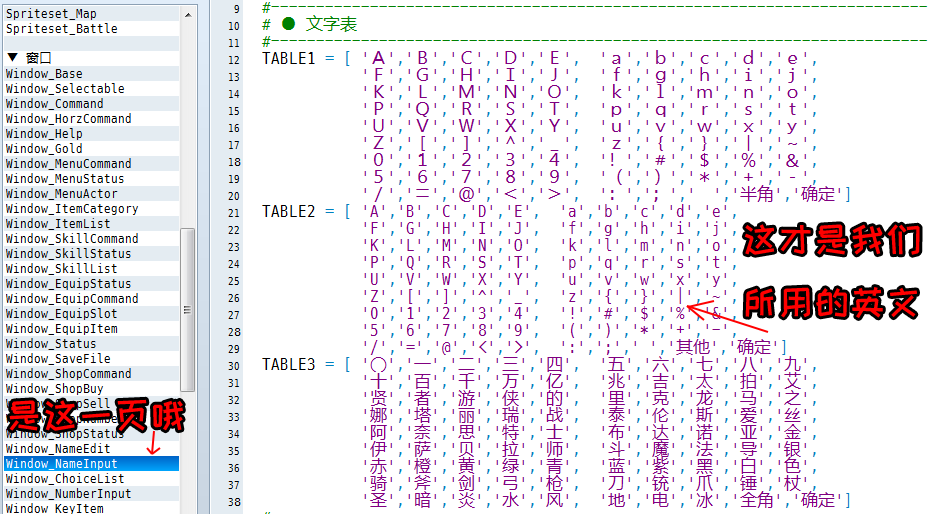Viewport: 928px width, 514px height.
Task: Open Window_MenuStatus script
Action: point(91,178)
